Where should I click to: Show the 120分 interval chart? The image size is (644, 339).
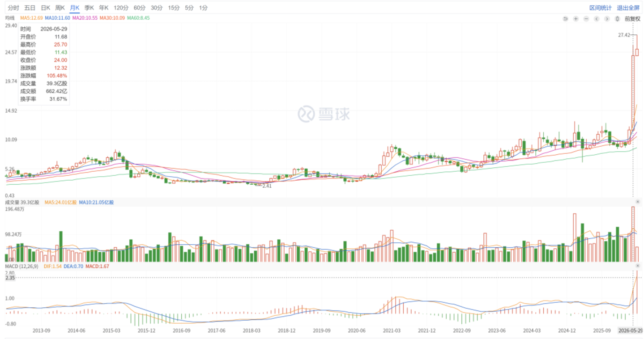121,8
